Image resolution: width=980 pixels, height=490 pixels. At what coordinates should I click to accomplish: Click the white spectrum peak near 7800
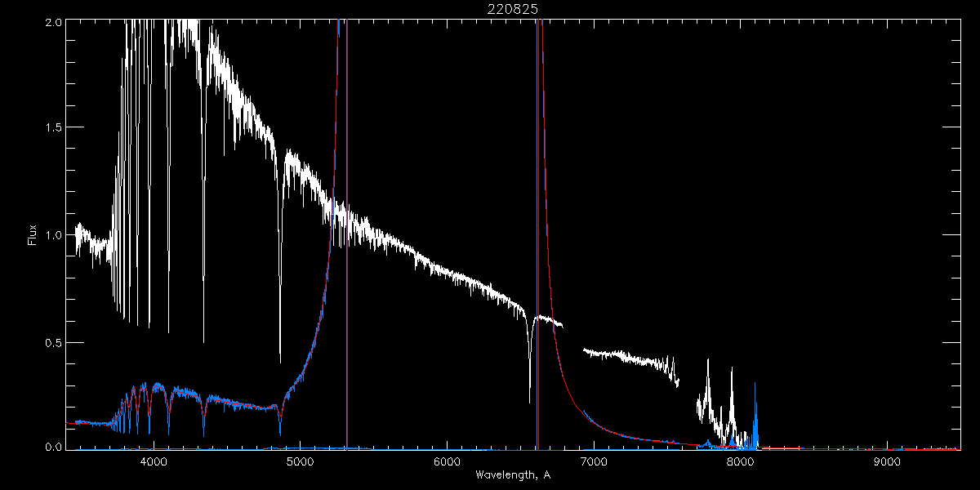tap(708, 361)
